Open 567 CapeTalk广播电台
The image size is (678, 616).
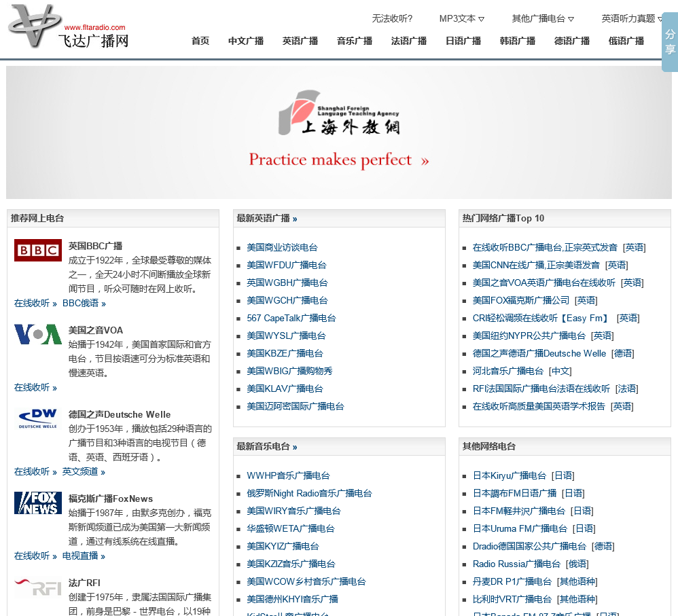pyautogui.click(x=291, y=319)
